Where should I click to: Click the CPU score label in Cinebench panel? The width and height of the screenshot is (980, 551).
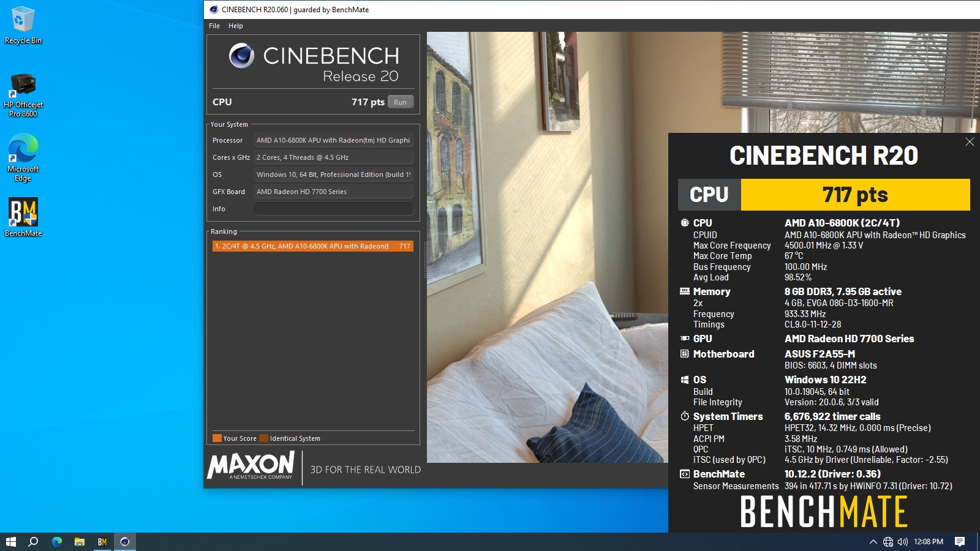pos(222,102)
